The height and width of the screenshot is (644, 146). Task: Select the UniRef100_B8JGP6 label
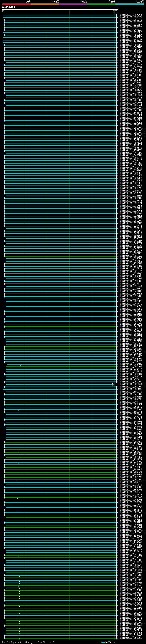point(131,37)
